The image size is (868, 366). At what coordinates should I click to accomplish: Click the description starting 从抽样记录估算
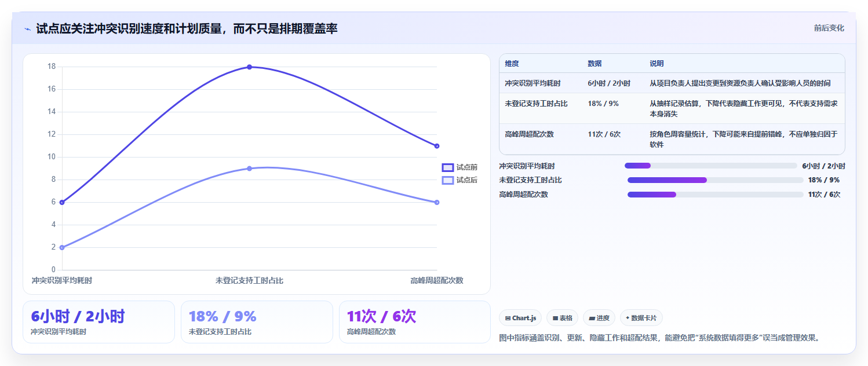(743, 109)
